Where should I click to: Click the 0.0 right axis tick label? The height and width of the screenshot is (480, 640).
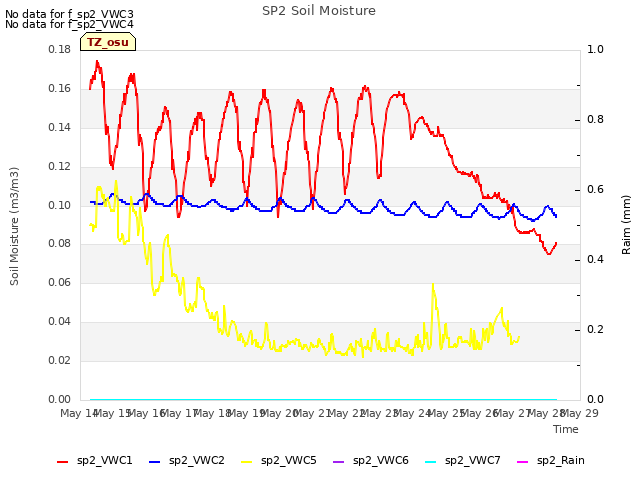[x=595, y=399]
